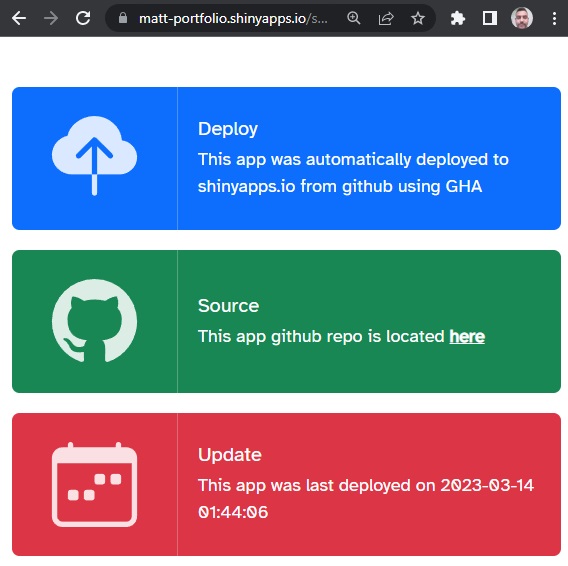This screenshot has width=568, height=566.
Task: Click the 'Deploy' card title
Action: 228,129
